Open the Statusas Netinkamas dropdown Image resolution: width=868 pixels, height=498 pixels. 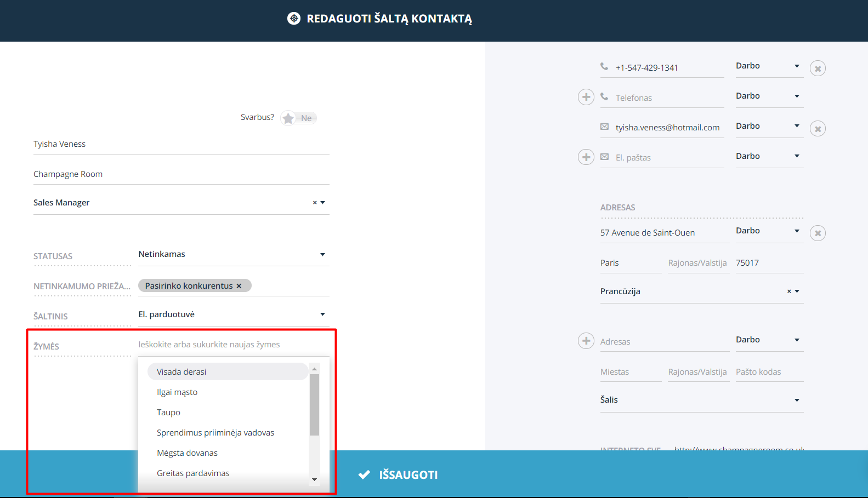(x=234, y=254)
